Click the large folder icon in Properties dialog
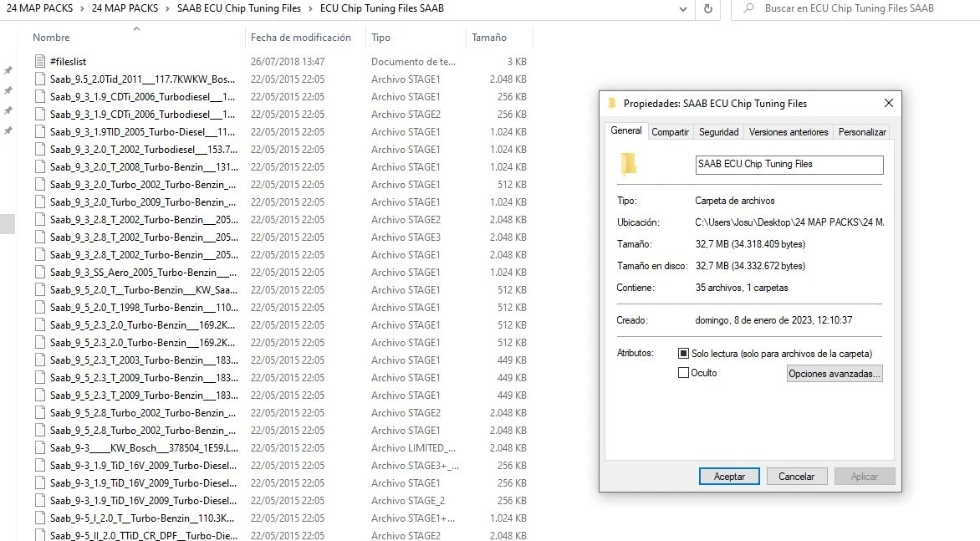The height and width of the screenshot is (541, 980). (x=628, y=164)
